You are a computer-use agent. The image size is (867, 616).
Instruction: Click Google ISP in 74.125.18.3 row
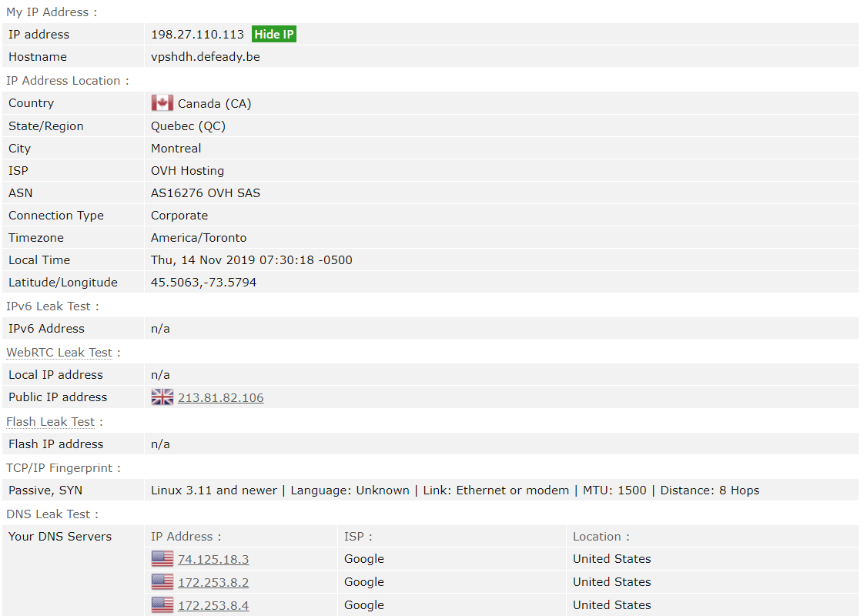coord(364,559)
